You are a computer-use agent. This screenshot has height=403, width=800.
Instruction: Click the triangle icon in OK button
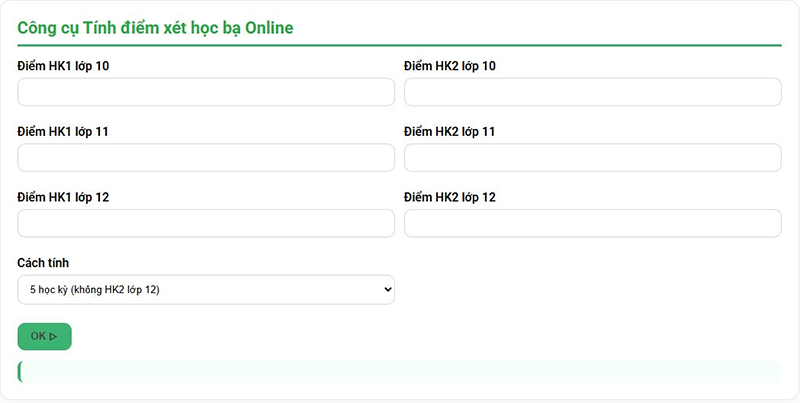click(x=53, y=337)
